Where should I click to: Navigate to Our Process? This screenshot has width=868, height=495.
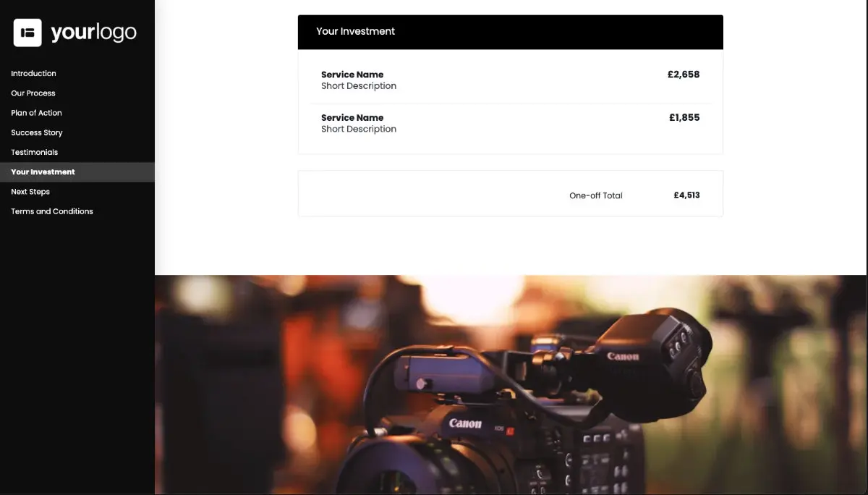33,93
